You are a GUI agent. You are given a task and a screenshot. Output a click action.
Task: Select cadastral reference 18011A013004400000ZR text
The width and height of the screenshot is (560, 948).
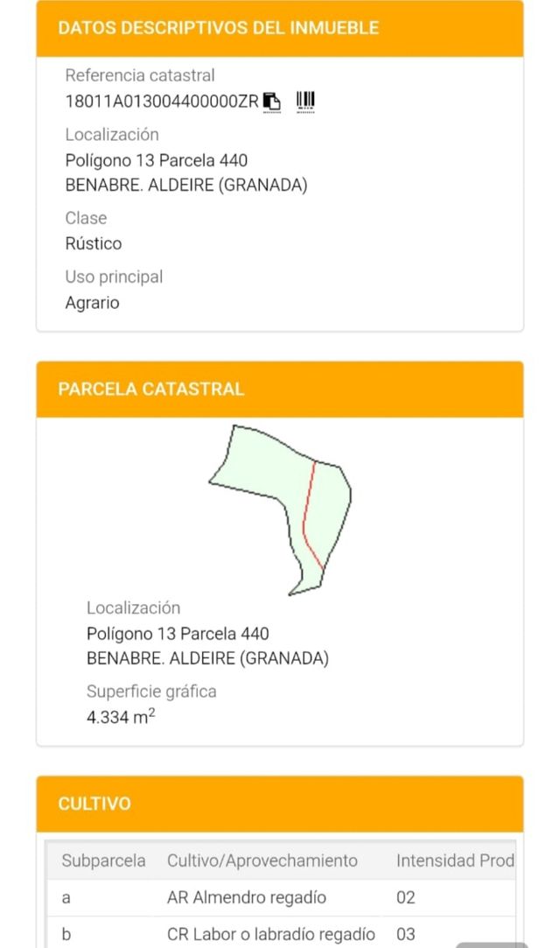click(x=162, y=102)
